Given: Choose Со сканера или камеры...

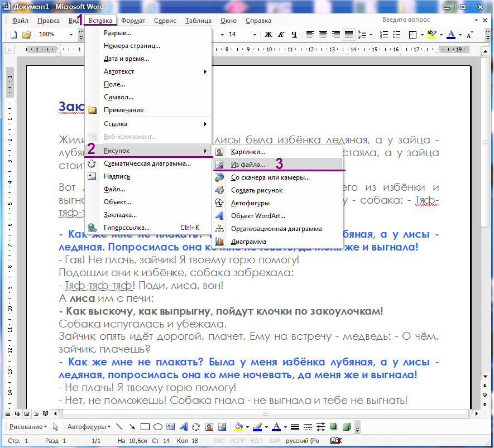Looking at the screenshot, I should [277, 177].
